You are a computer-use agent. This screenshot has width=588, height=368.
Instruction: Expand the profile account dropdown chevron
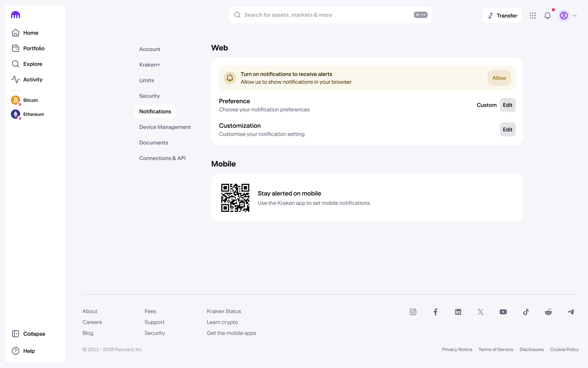[x=575, y=16]
